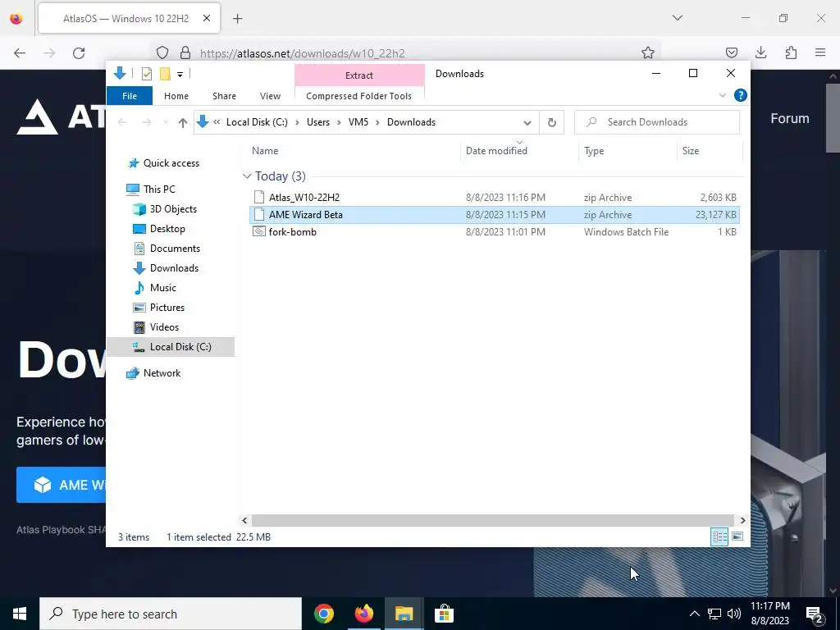Open recent locations dropdown arrow
This screenshot has height=630, width=840.
coord(166,123)
